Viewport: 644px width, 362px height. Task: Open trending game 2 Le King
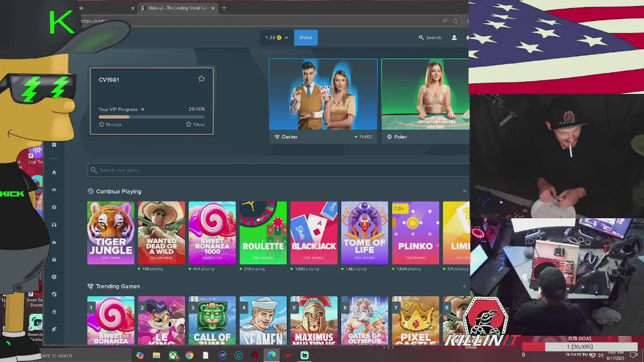162,320
